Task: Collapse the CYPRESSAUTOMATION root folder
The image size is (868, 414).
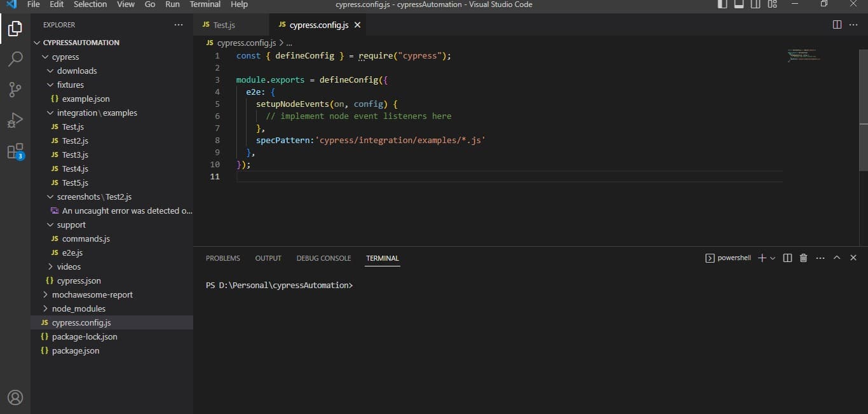Action: 112,43
